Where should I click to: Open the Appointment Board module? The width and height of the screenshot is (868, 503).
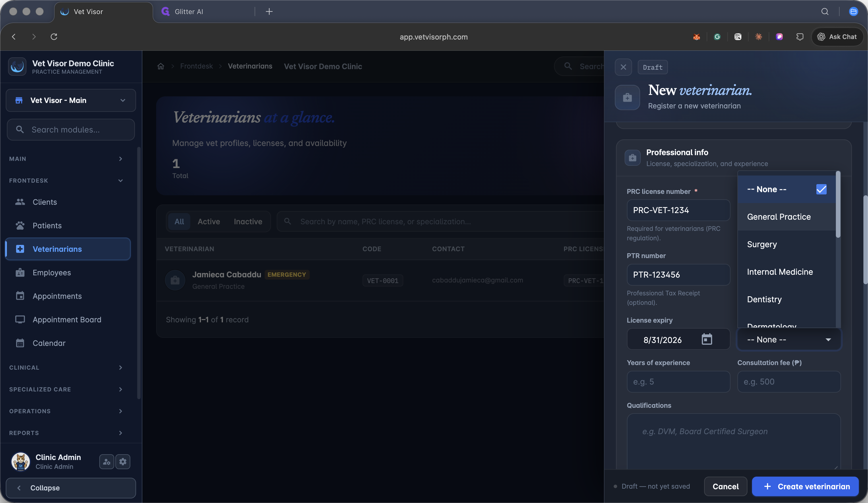pyautogui.click(x=68, y=319)
